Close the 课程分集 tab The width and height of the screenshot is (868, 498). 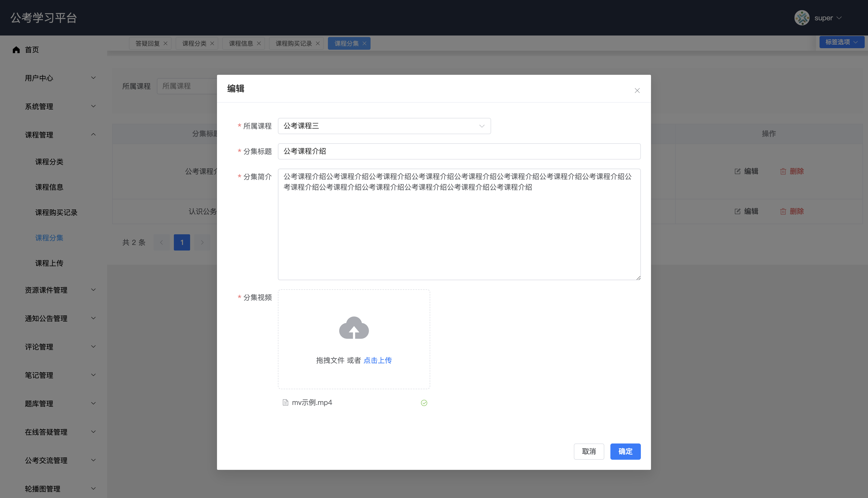(364, 43)
